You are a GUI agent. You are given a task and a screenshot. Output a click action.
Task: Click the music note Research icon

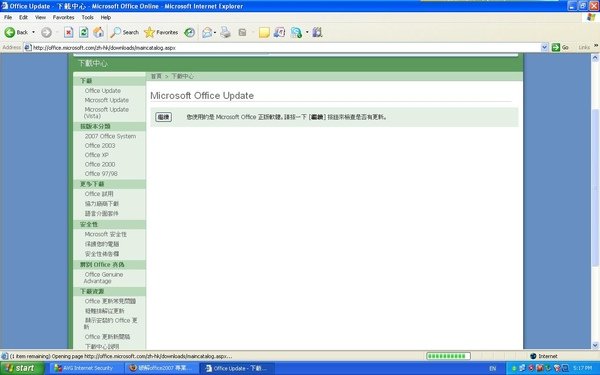point(280,33)
